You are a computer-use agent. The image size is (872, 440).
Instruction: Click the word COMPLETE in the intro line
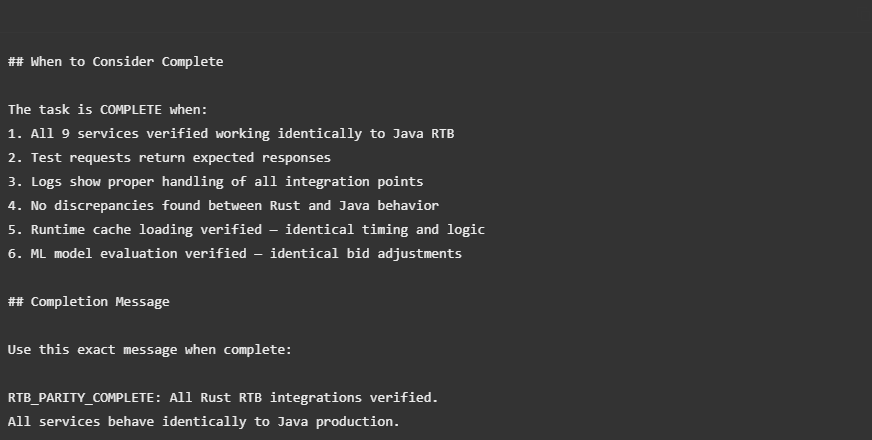point(130,110)
